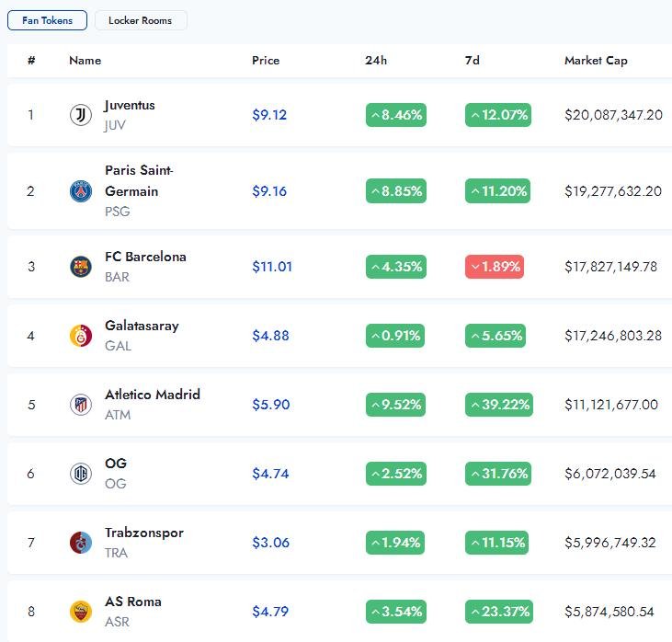Click the AS Roma price $4.79
The width and height of the screenshot is (672, 642).
pos(270,612)
